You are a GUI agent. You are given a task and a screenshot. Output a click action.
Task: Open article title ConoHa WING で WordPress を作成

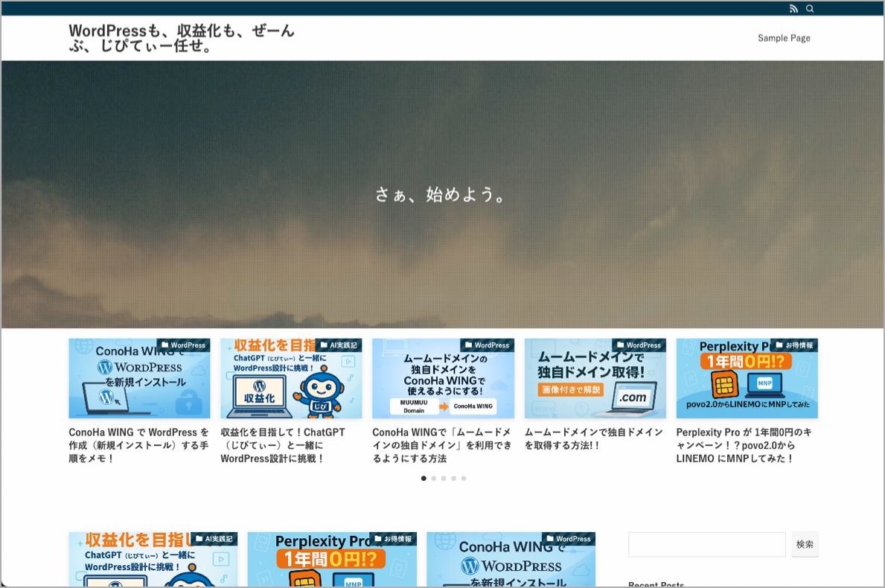click(x=139, y=445)
